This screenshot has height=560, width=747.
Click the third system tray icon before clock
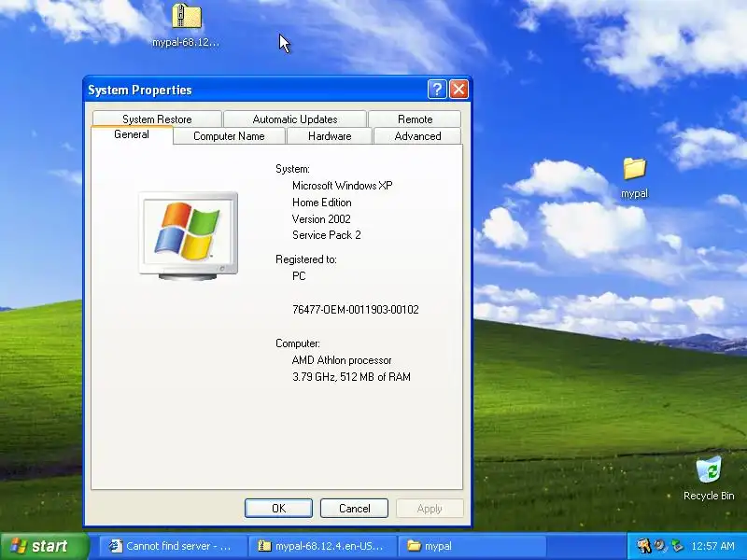pos(676,546)
